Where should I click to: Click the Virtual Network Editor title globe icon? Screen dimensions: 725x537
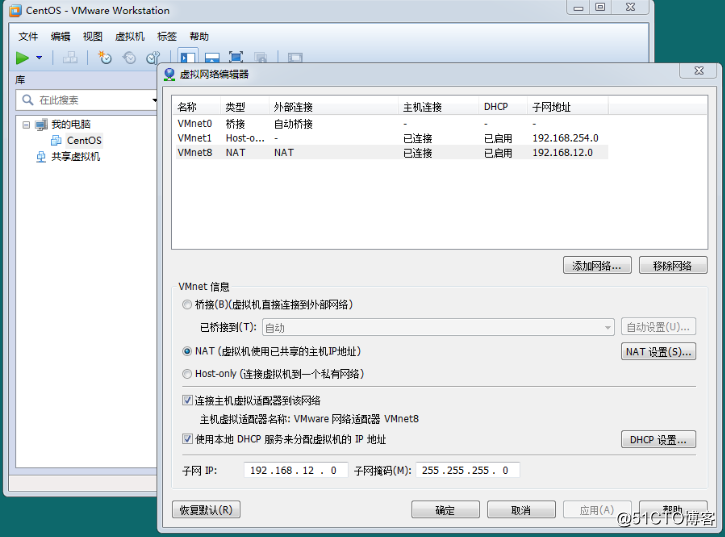coord(170,74)
